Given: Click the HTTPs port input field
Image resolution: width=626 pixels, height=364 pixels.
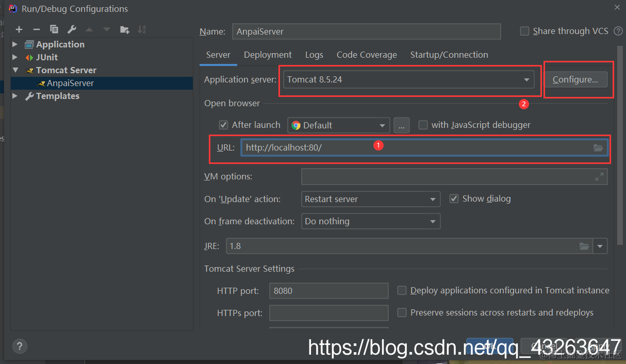Looking at the screenshot, I should [x=328, y=313].
